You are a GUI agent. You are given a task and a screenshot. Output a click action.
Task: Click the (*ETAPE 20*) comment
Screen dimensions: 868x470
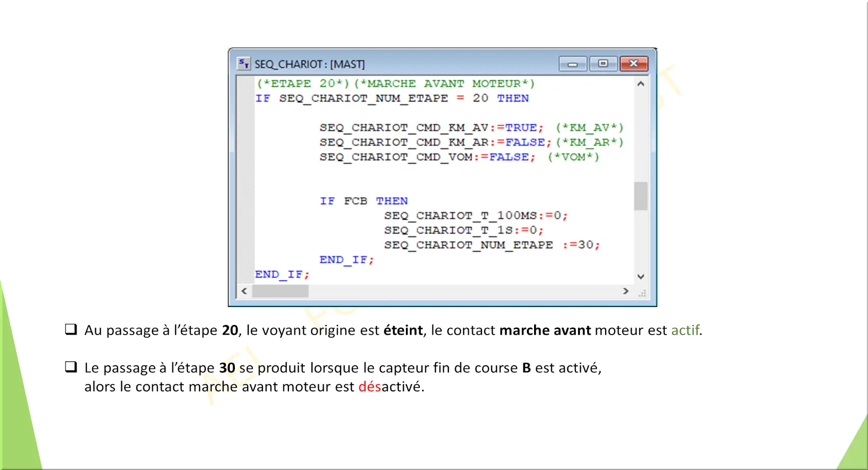pyautogui.click(x=303, y=83)
